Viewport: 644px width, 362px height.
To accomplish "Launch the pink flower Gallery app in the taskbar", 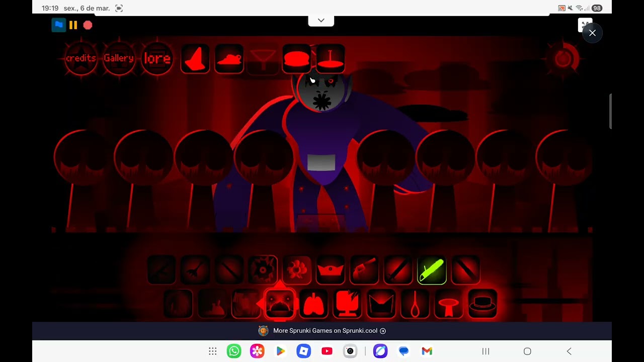I will (257, 351).
